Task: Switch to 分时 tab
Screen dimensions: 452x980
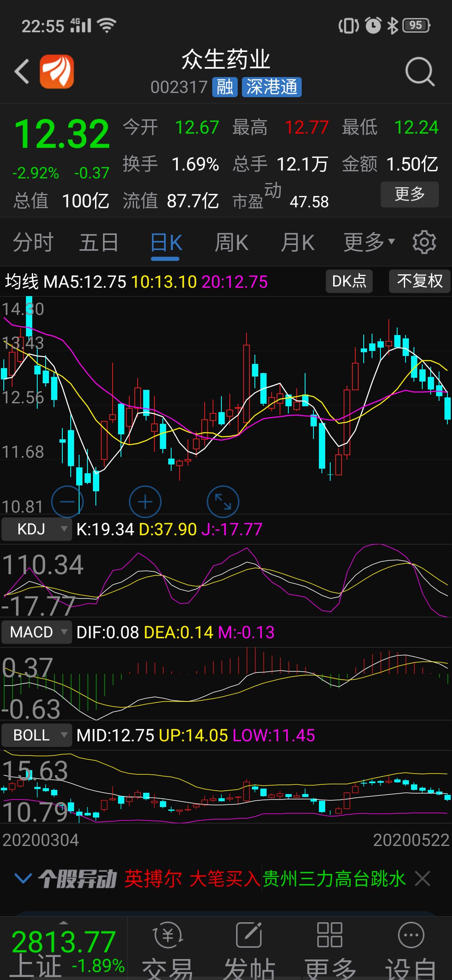Action: (x=33, y=242)
